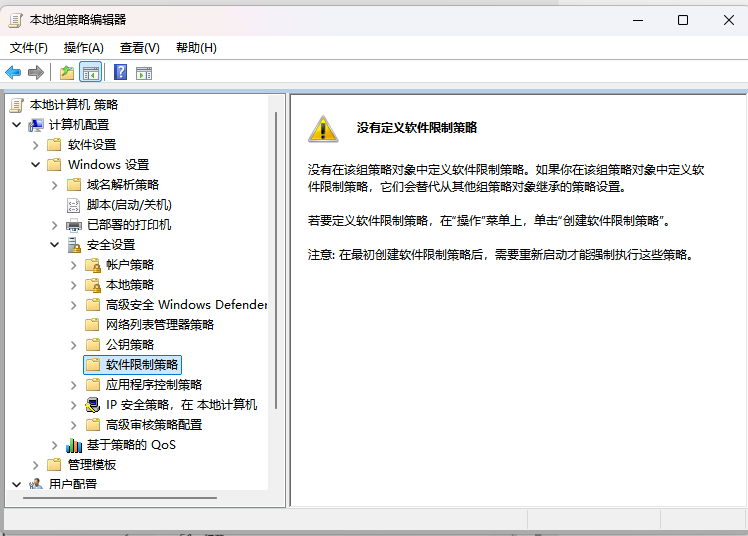This screenshot has height=536, width=748.
Task: Toggle the Show/Hide Console Tree icon
Action: (91, 73)
